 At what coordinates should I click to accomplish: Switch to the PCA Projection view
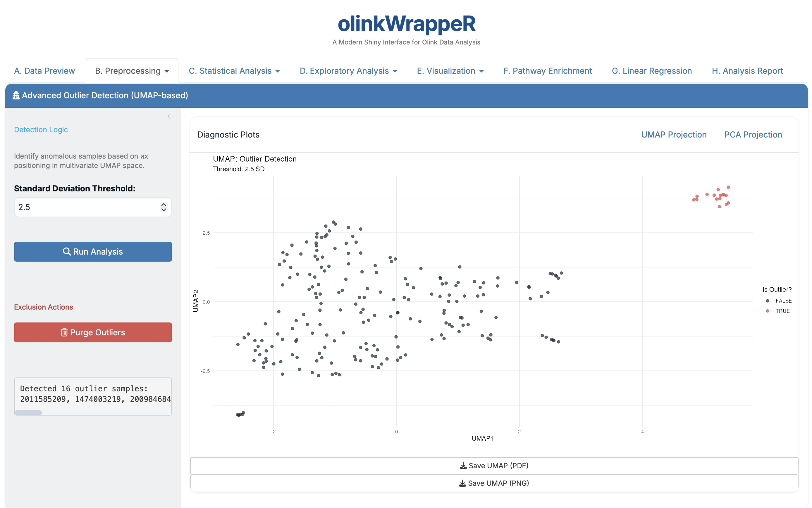pos(753,134)
